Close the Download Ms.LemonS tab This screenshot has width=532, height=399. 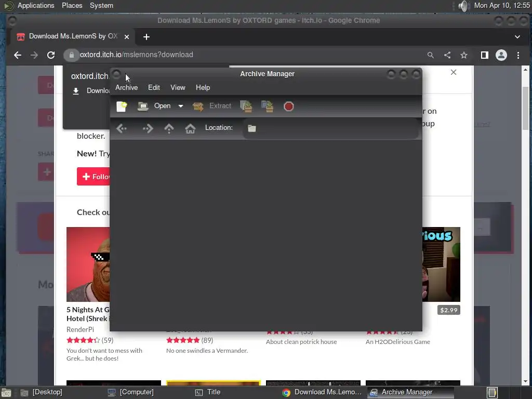127,37
